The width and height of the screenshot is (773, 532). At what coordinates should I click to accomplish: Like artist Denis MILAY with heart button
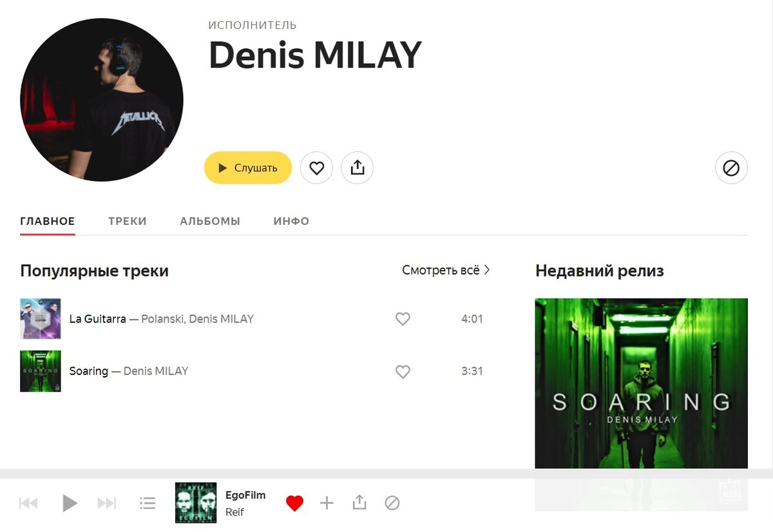[316, 168]
